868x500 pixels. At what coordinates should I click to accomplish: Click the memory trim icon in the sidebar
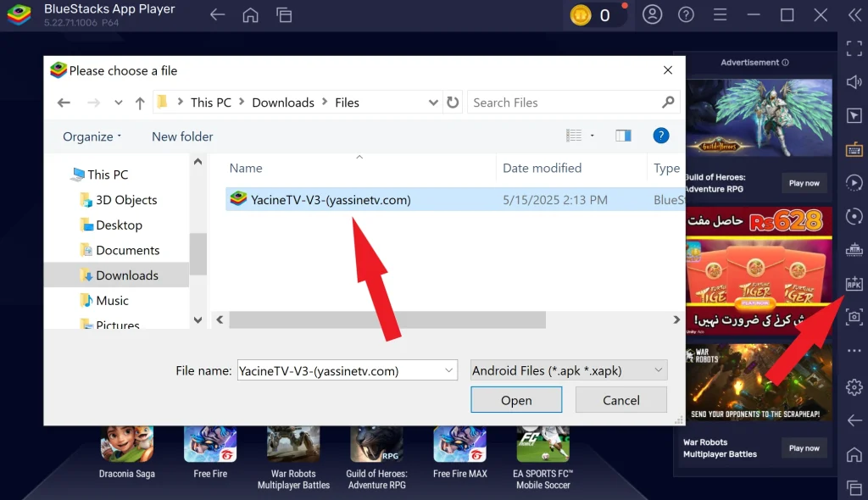tap(854, 250)
